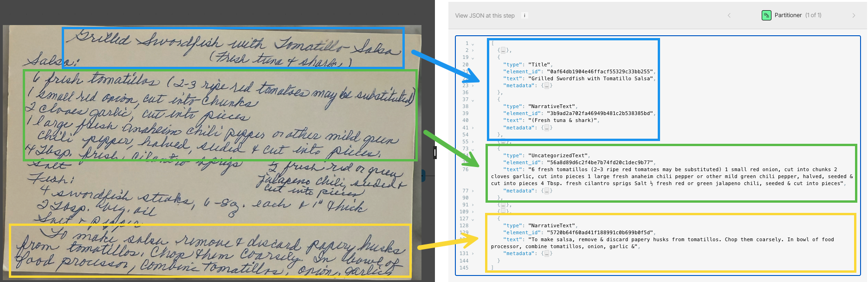Go to the previous step with left chevron

click(729, 15)
